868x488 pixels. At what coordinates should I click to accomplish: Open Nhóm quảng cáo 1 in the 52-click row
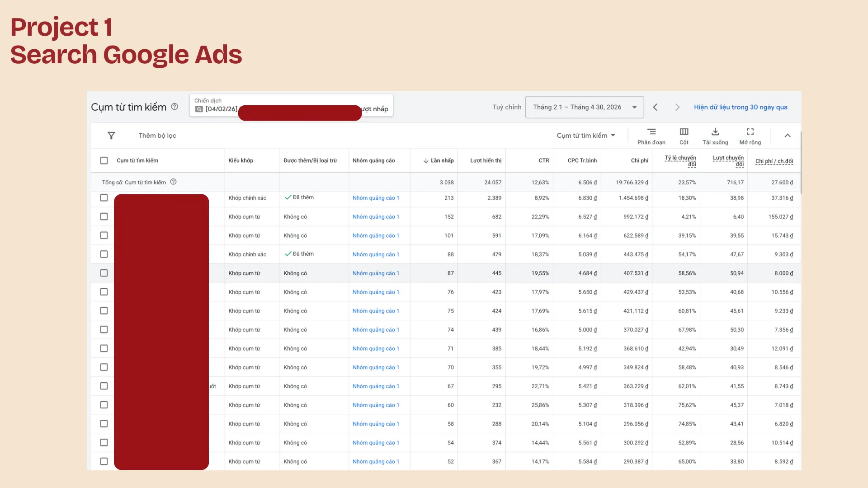(x=376, y=461)
